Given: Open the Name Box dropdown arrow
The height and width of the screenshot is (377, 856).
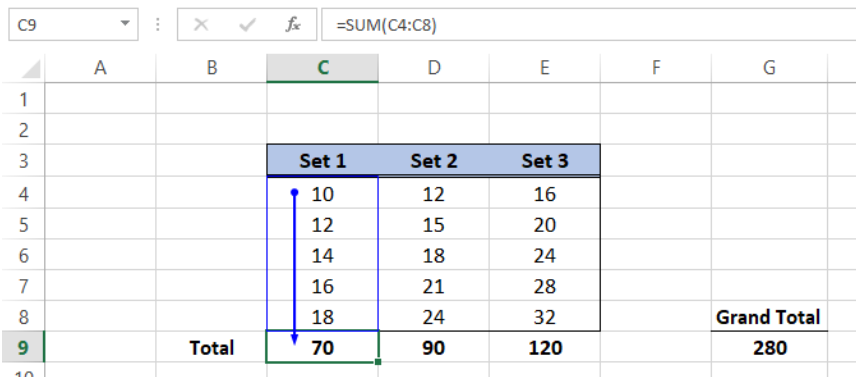Looking at the screenshot, I should click(126, 24).
